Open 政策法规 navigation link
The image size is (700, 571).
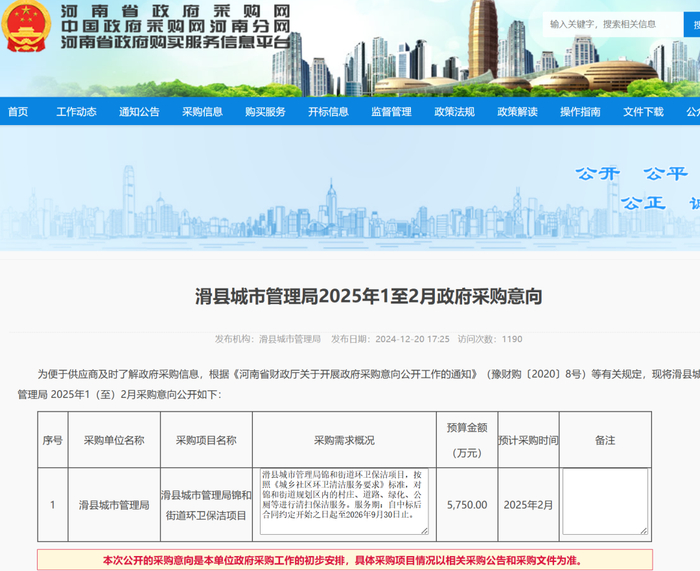[x=454, y=112]
